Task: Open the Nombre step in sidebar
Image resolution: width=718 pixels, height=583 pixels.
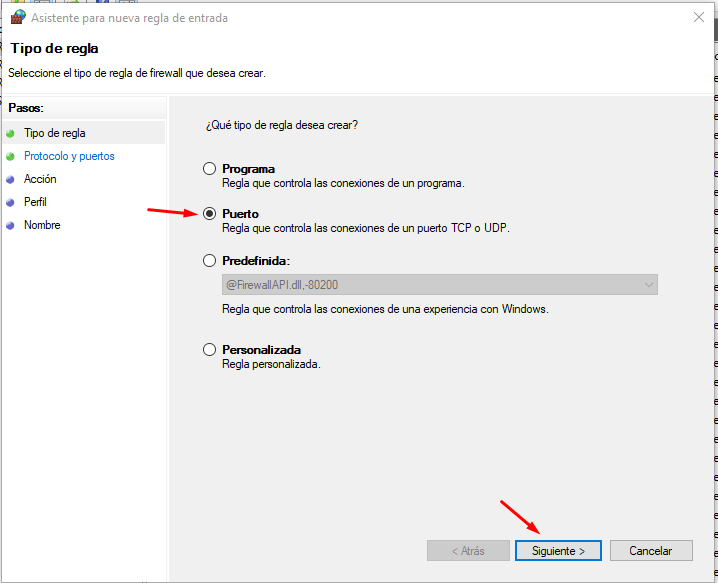Action: tap(42, 225)
